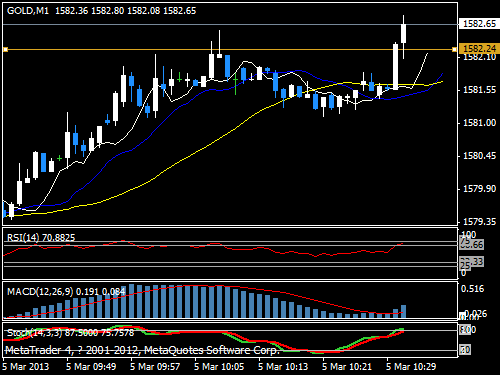Viewport: 500px width, 375px height.
Task: Grab the left handle of orange horizontal line
Action: coord(5,50)
